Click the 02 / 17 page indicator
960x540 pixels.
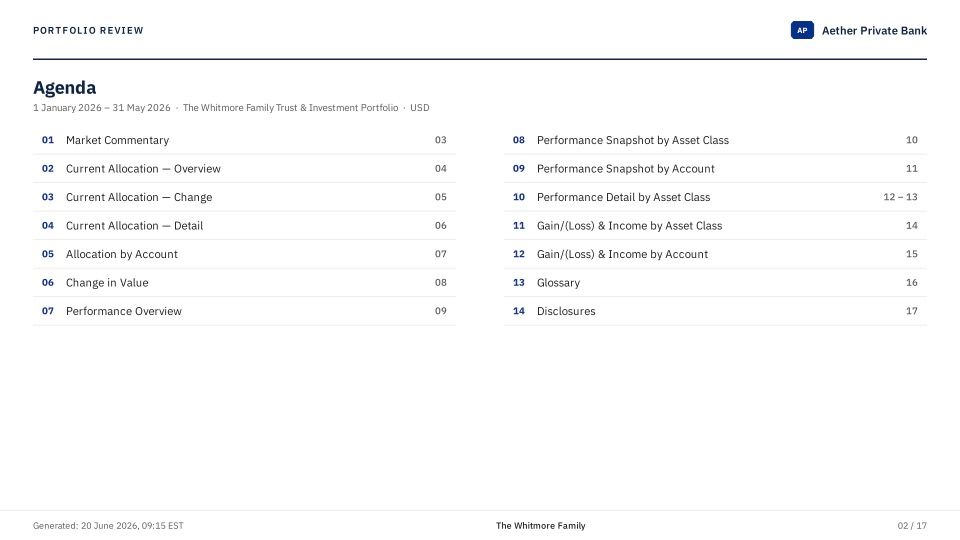click(912, 525)
